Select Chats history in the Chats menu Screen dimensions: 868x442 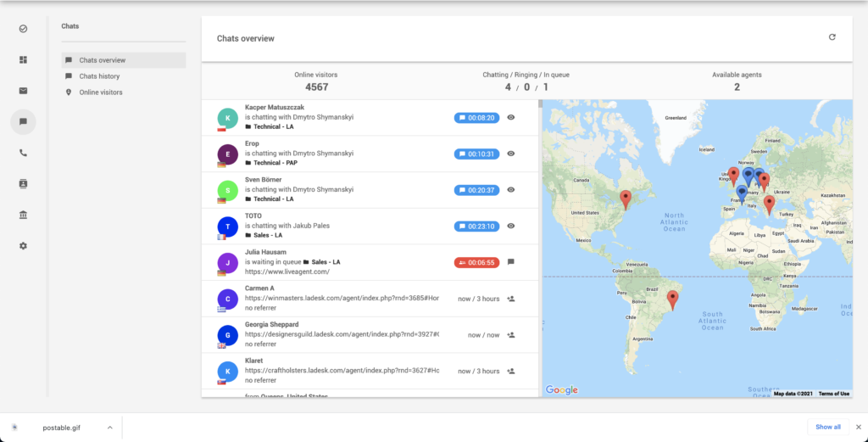(x=99, y=76)
